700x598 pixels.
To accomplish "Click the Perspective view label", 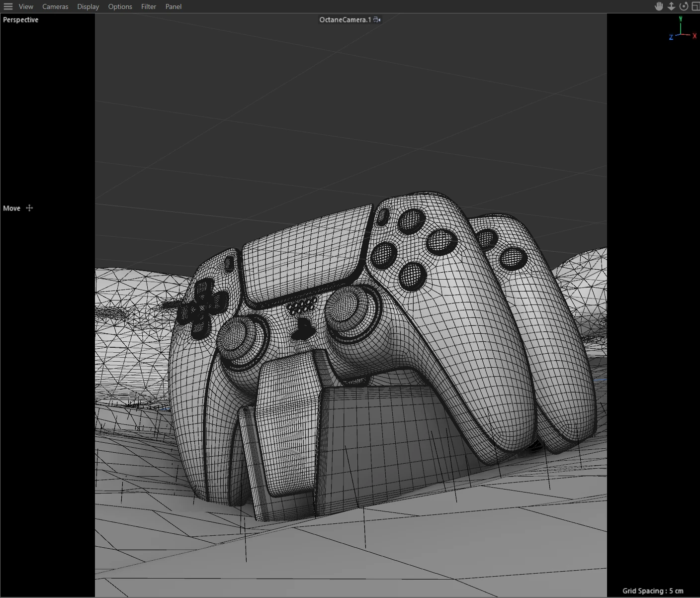I will [x=21, y=20].
